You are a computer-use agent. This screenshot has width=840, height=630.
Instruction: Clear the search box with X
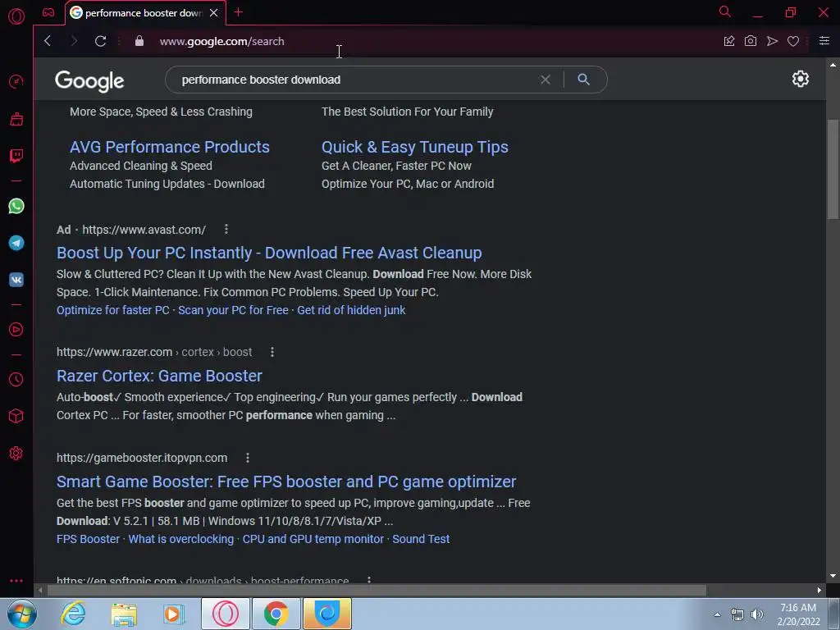pyautogui.click(x=546, y=80)
